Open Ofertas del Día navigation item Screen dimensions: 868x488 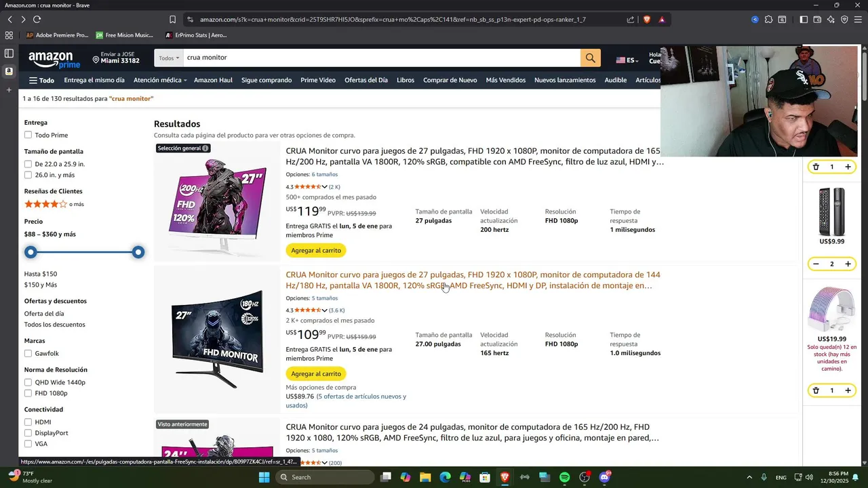coord(366,80)
